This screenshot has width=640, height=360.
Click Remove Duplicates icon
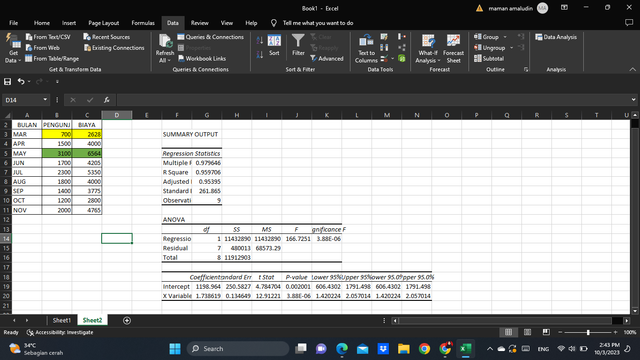coord(384,48)
